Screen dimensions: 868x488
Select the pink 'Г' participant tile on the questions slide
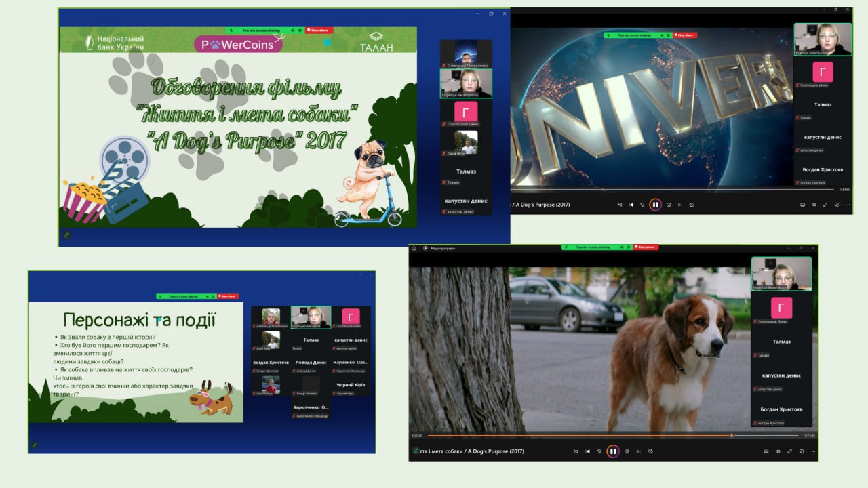coord(351,317)
